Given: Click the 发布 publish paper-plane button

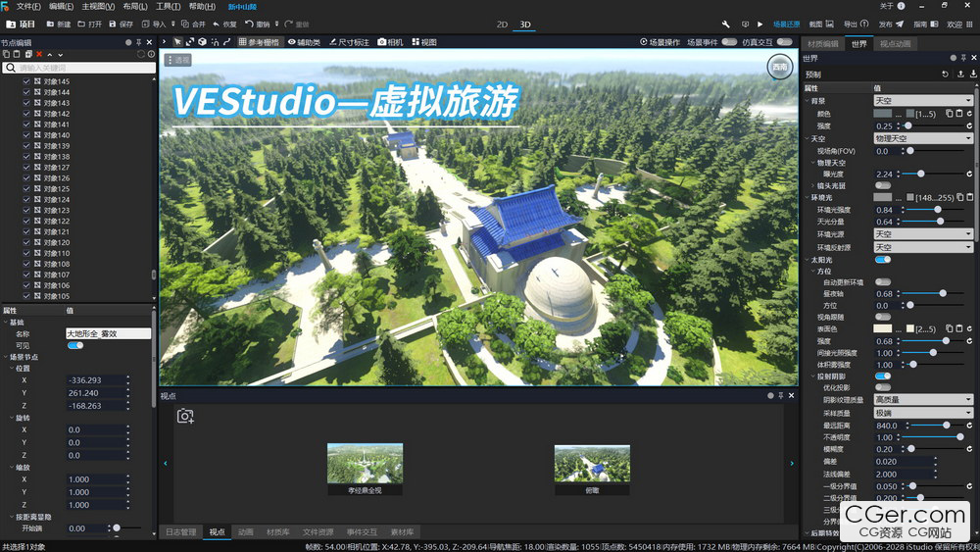Looking at the screenshot, I should coord(891,25).
